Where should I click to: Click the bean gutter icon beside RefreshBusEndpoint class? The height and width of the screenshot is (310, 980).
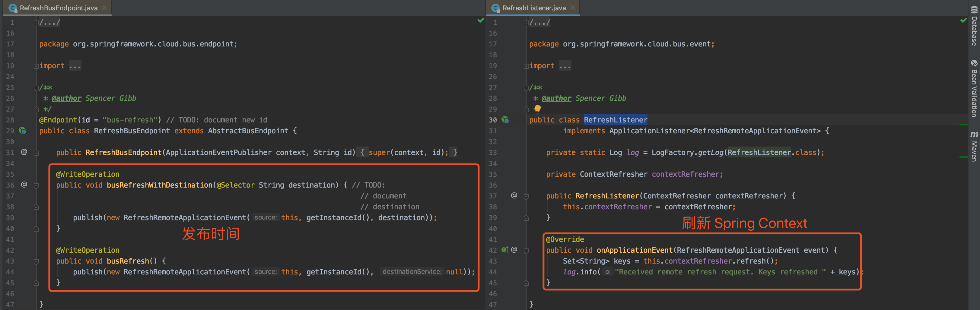23,131
